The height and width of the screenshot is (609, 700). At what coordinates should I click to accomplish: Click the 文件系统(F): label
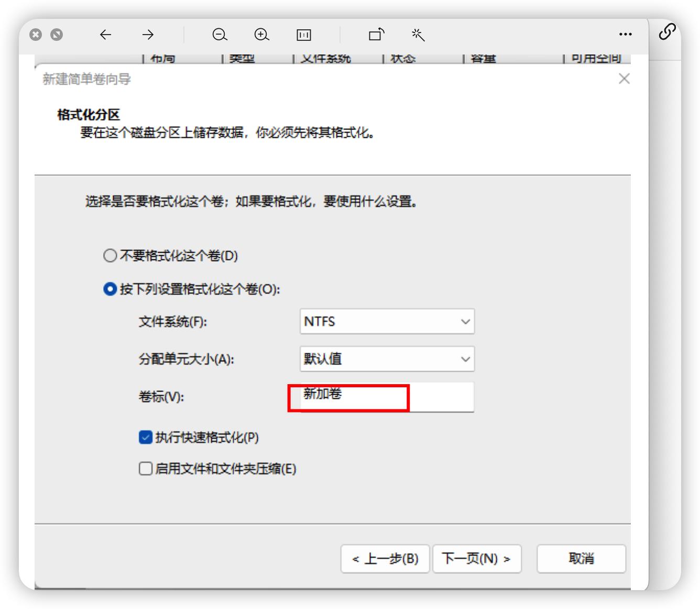point(173,322)
